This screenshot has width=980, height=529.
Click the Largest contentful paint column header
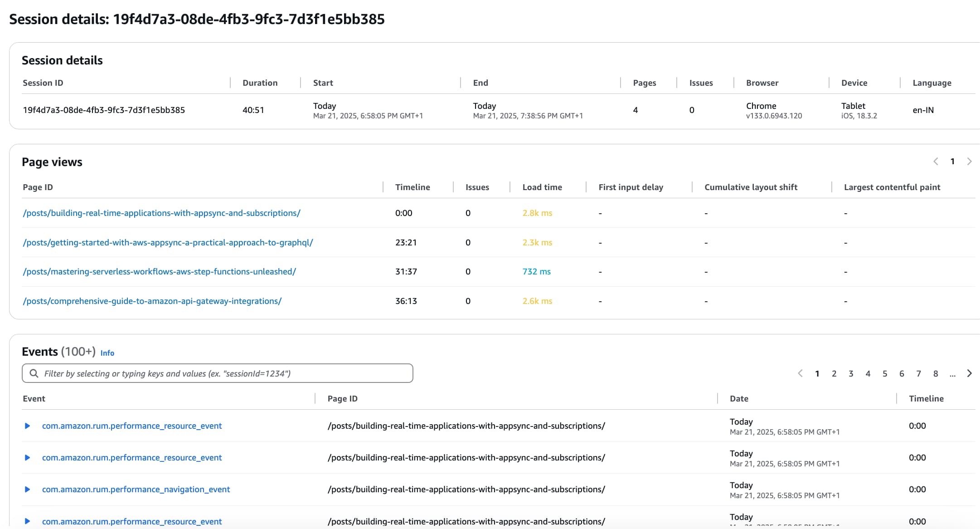(892, 187)
